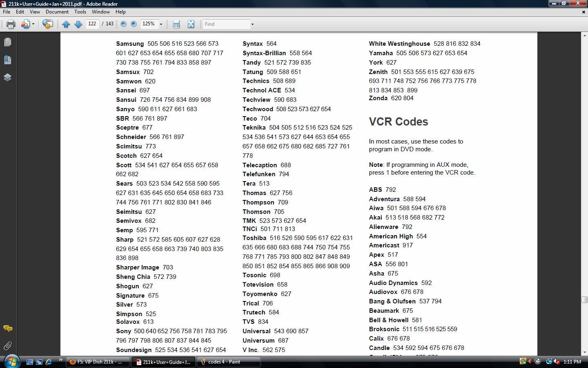Open the Tools menu
The image size is (588, 368).
(80, 12)
